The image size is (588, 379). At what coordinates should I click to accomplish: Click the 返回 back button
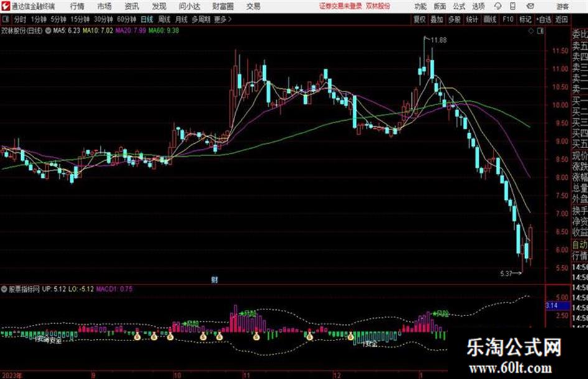[562, 19]
